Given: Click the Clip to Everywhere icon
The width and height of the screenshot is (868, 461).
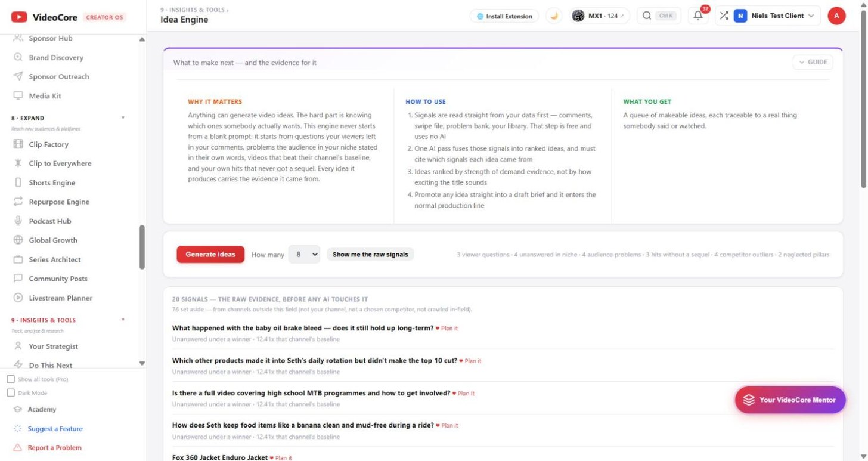Looking at the screenshot, I should [x=18, y=163].
